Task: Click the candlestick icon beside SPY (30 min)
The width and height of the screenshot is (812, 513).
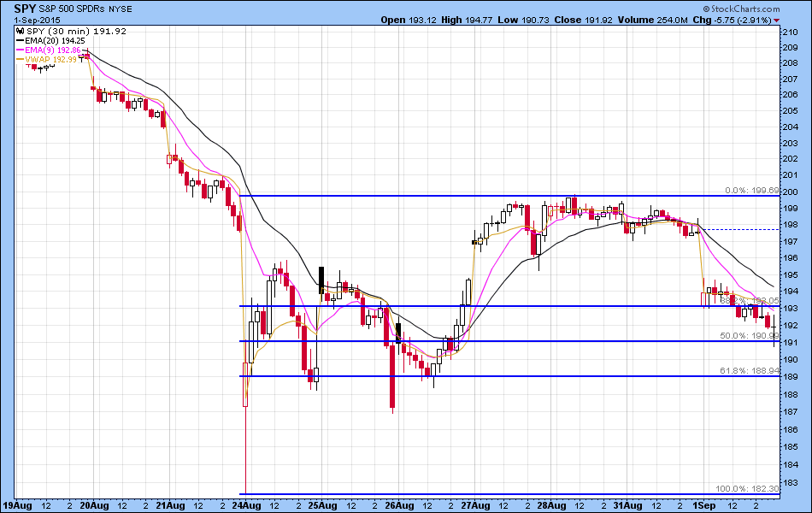Action: 21,31
